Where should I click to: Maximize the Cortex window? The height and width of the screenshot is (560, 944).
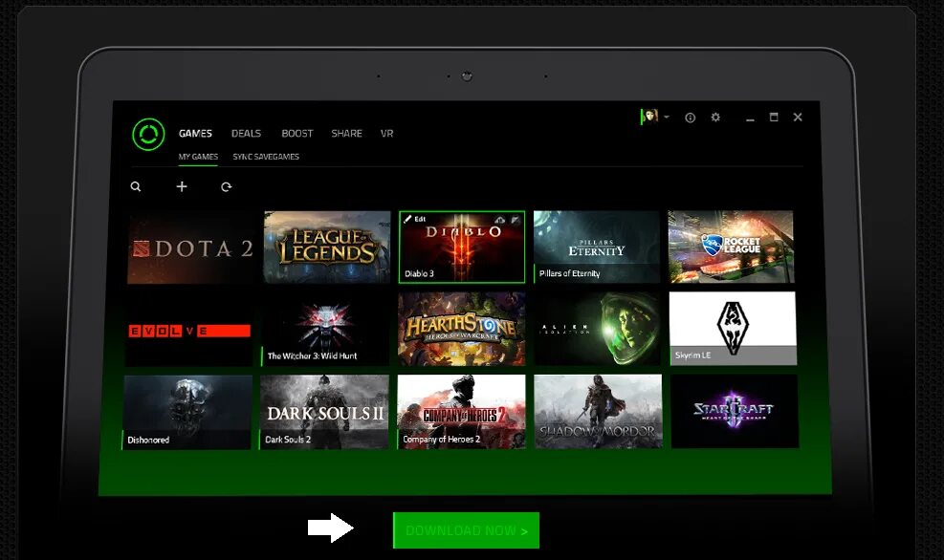pos(774,118)
